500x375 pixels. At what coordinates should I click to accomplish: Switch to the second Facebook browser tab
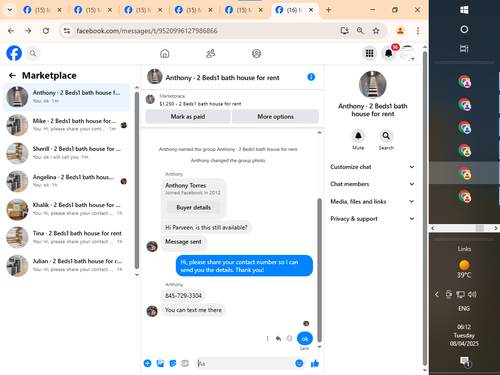[92, 10]
